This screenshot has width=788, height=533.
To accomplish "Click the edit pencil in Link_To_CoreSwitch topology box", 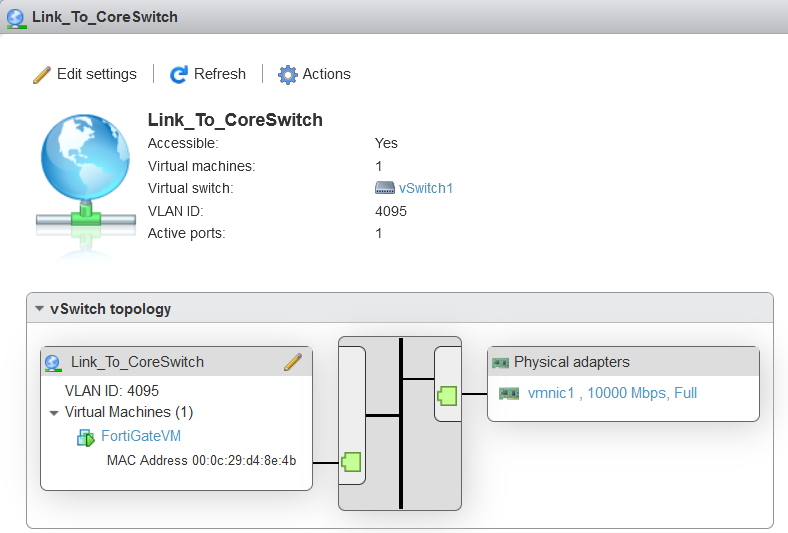I will click(x=293, y=362).
